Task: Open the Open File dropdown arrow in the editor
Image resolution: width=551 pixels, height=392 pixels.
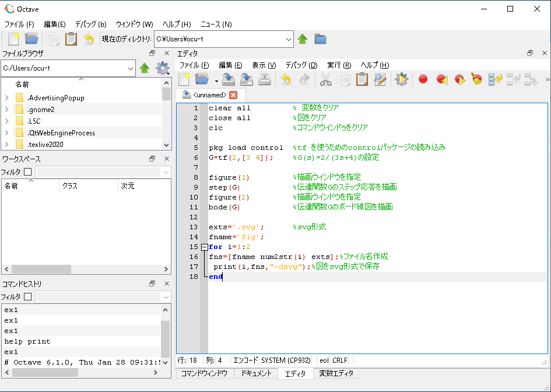Action: point(215,80)
